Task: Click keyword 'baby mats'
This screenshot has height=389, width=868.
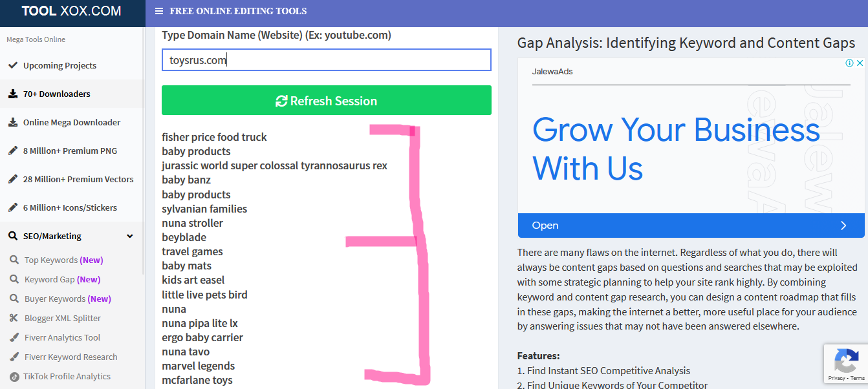Action: (x=186, y=266)
